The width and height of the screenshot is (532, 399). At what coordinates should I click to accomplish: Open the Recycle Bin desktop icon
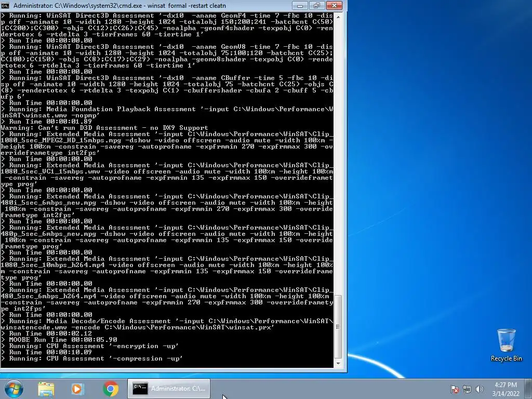click(x=506, y=345)
